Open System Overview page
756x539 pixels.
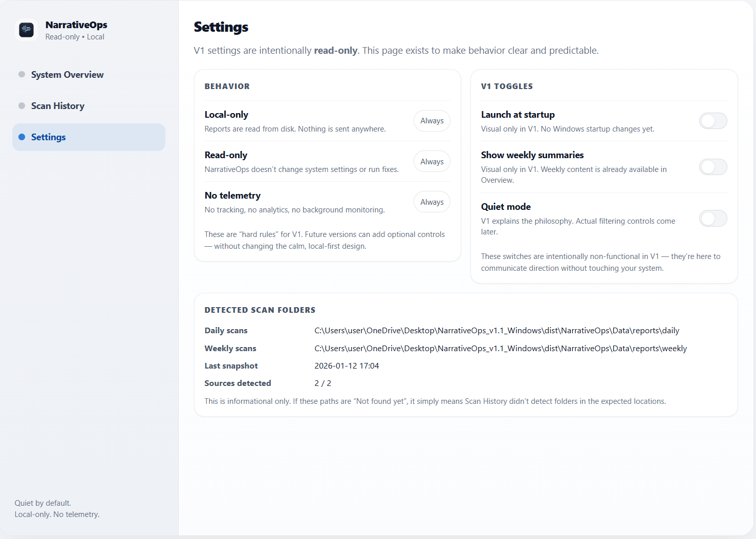click(67, 75)
